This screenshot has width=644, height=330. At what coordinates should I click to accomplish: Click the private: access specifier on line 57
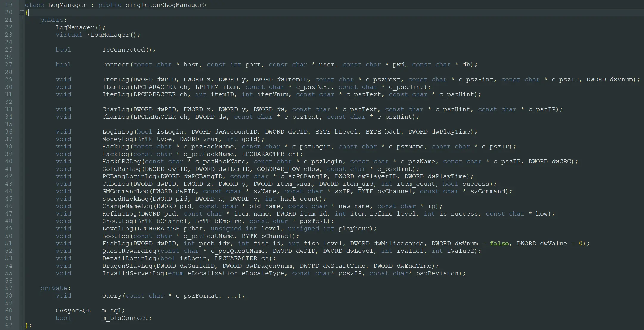point(54,288)
